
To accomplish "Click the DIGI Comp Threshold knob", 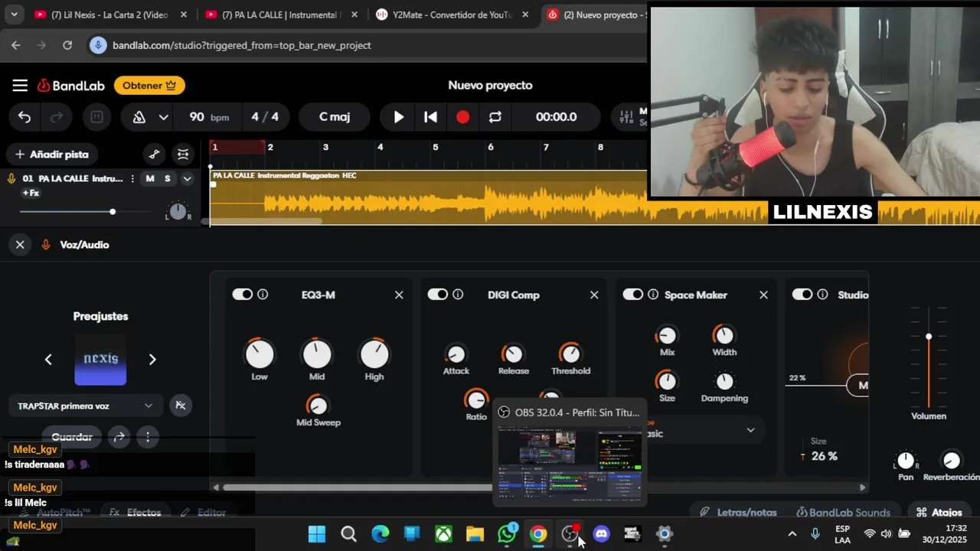I will click(x=570, y=353).
